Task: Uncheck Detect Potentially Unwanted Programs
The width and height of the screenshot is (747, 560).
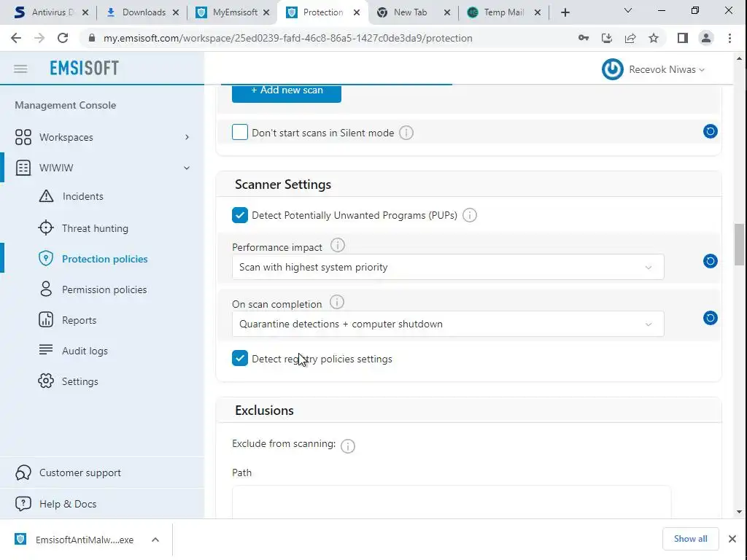Action: (x=239, y=215)
